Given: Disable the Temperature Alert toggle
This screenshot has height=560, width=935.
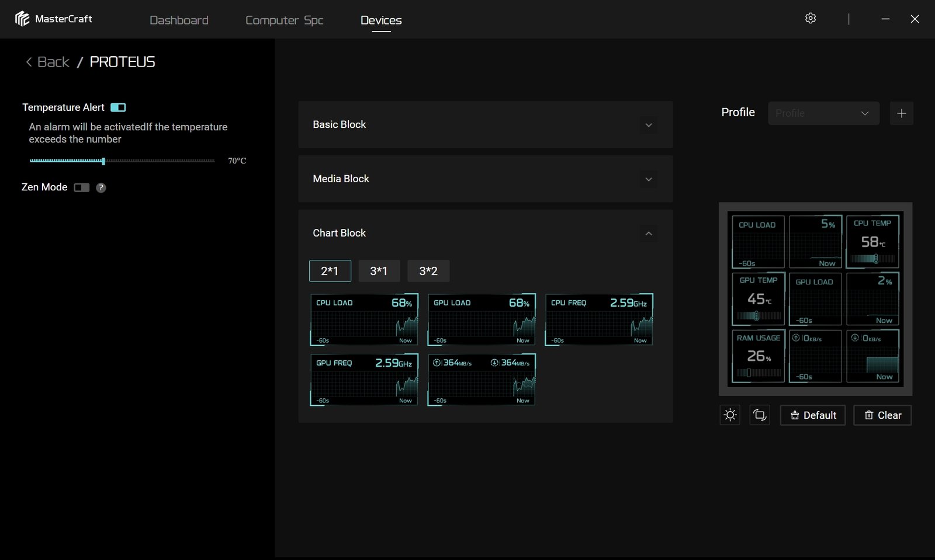Looking at the screenshot, I should pos(118,107).
